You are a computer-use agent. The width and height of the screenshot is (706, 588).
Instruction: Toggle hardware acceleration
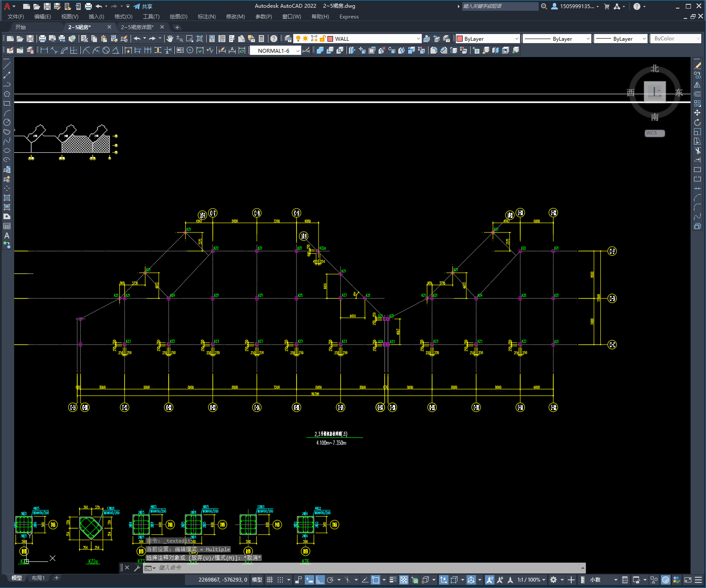point(666,580)
